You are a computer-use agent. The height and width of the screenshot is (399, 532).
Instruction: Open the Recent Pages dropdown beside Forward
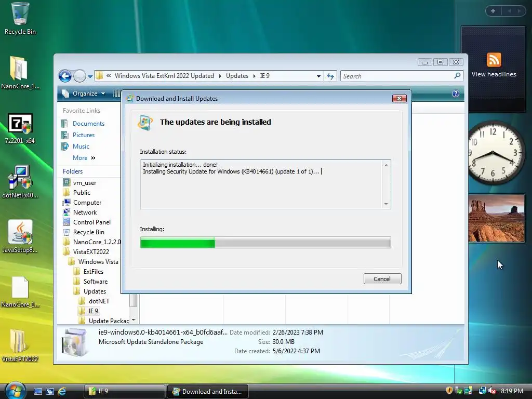(x=90, y=76)
